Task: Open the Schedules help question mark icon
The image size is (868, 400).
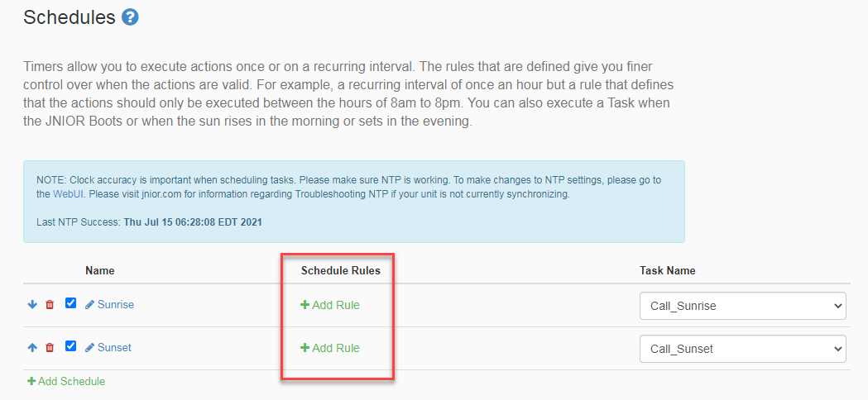Action: tap(130, 17)
